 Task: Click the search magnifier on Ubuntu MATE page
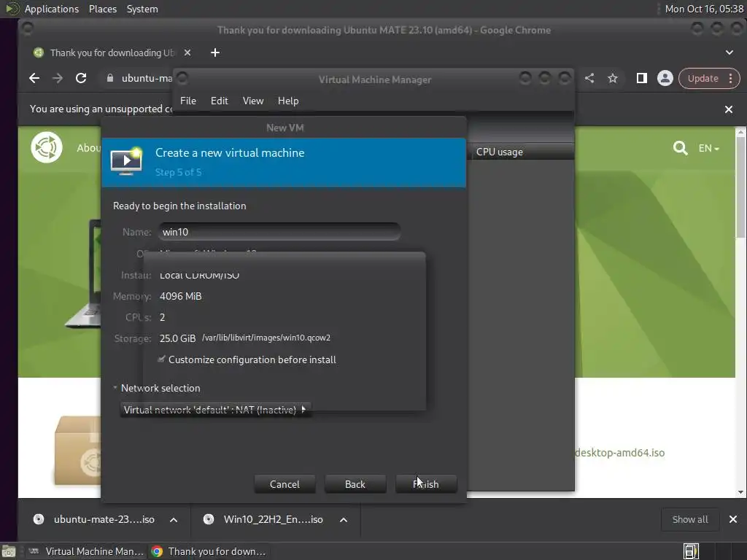point(681,148)
